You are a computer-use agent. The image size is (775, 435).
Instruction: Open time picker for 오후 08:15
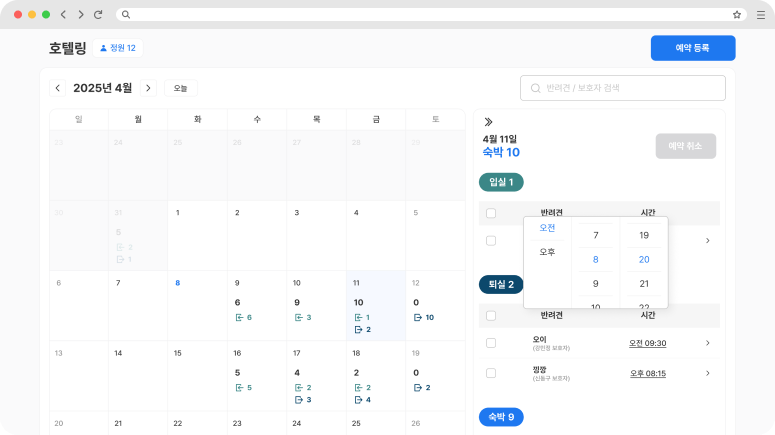point(647,373)
